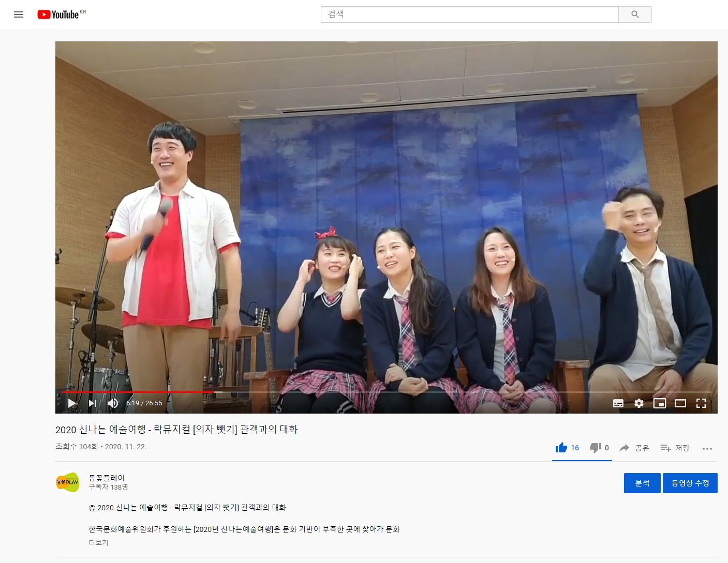The image size is (728, 563).
Task: Open the player settings gear
Action: [x=639, y=403]
